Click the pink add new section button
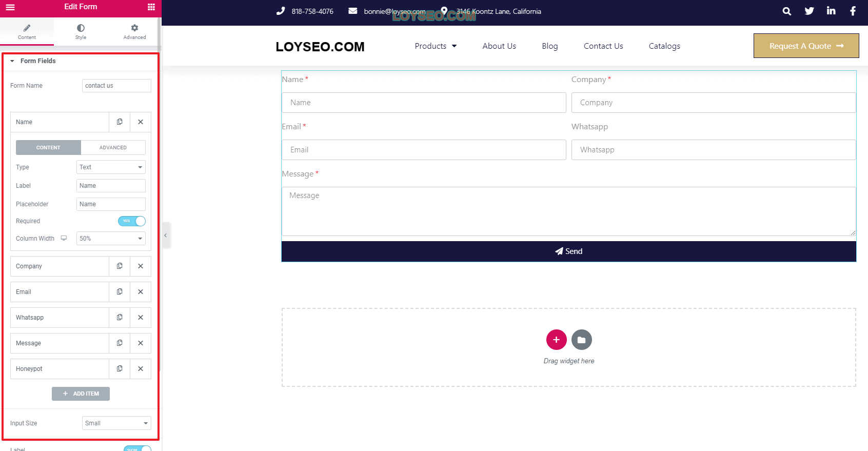 (x=556, y=340)
